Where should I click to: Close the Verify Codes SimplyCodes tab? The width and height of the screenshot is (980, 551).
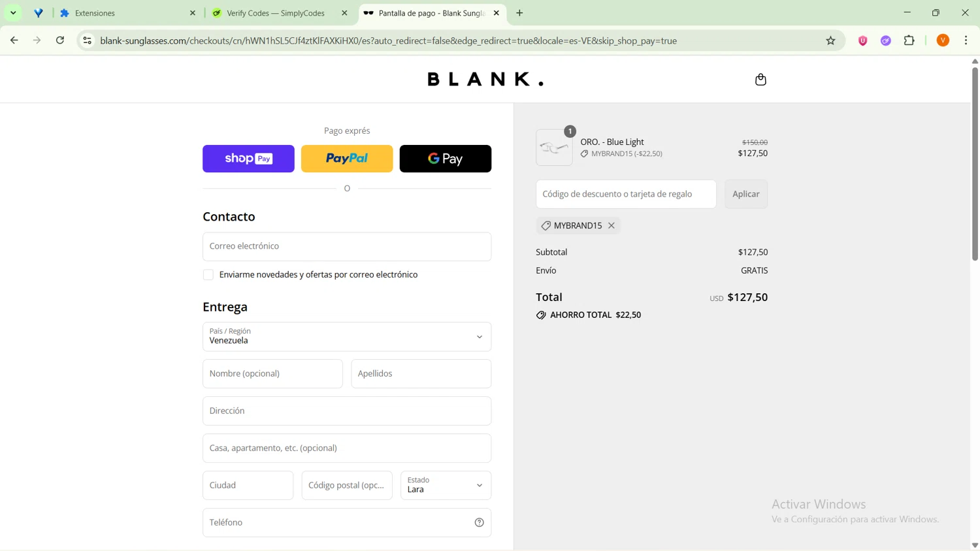[x=344, y=13]
